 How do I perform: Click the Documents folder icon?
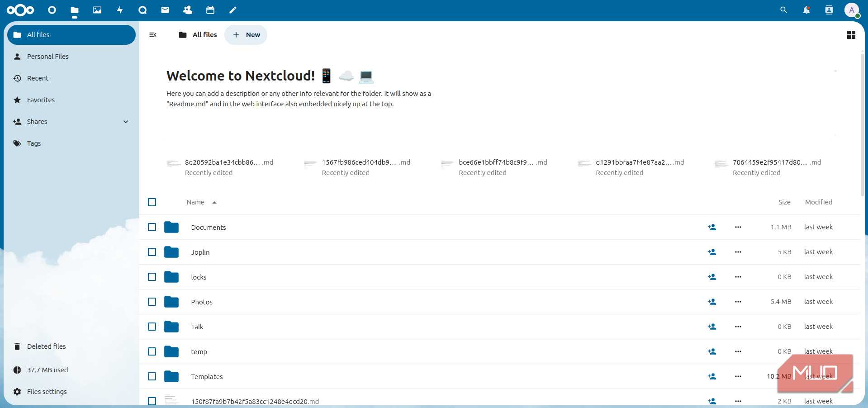[171, 227]
